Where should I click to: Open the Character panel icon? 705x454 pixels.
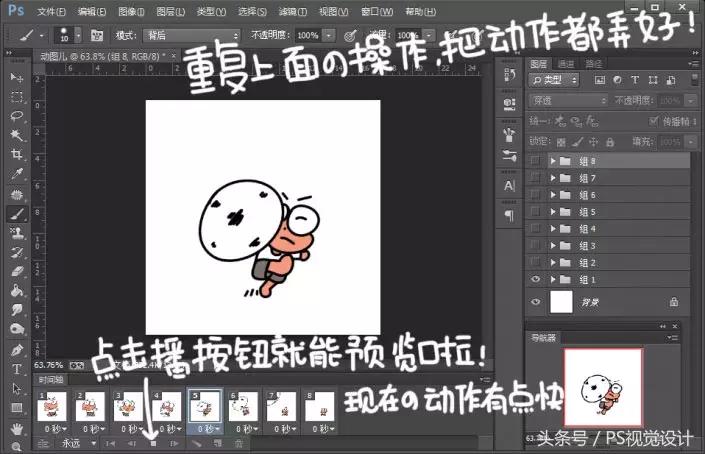click(x=509, y=185)
